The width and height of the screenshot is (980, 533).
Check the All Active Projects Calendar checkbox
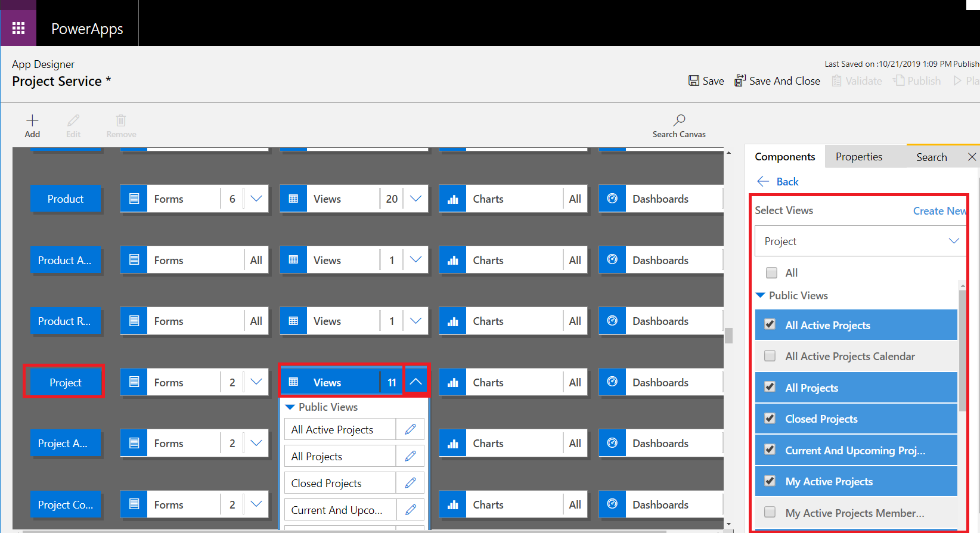click(x=770, y=356)
